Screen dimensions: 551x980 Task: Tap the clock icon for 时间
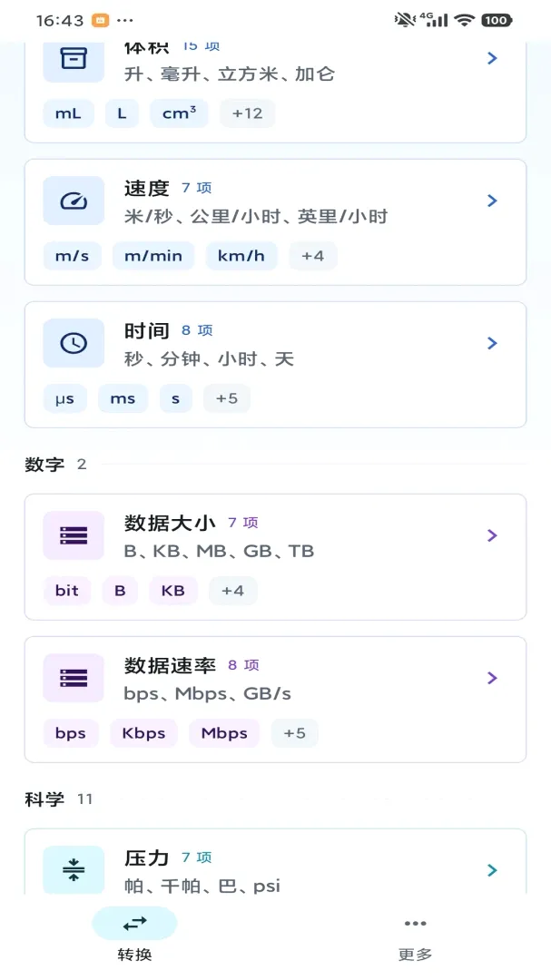[74, 343]
